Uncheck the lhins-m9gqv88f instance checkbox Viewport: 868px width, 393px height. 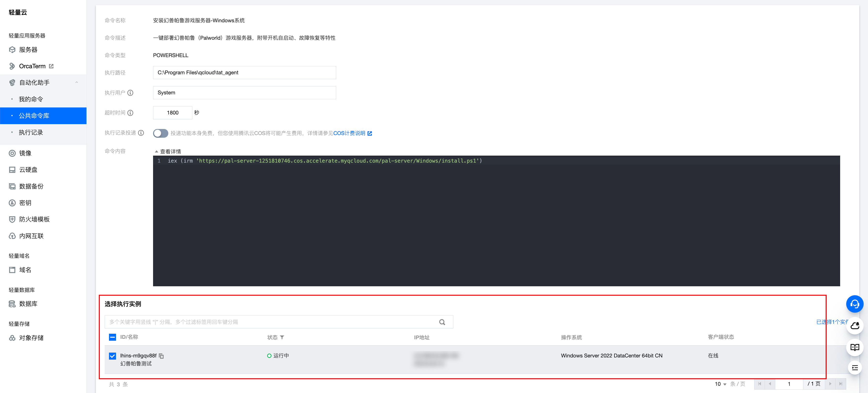tap(113, 356)
